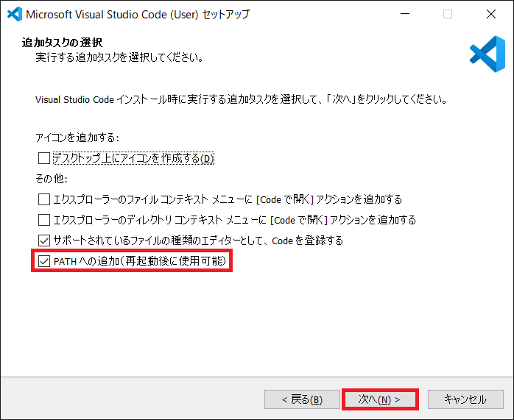Click the 次へ(N) > button
Image resolution: width=514 pixels, height=420 pixels.
[x=380, y=399]
